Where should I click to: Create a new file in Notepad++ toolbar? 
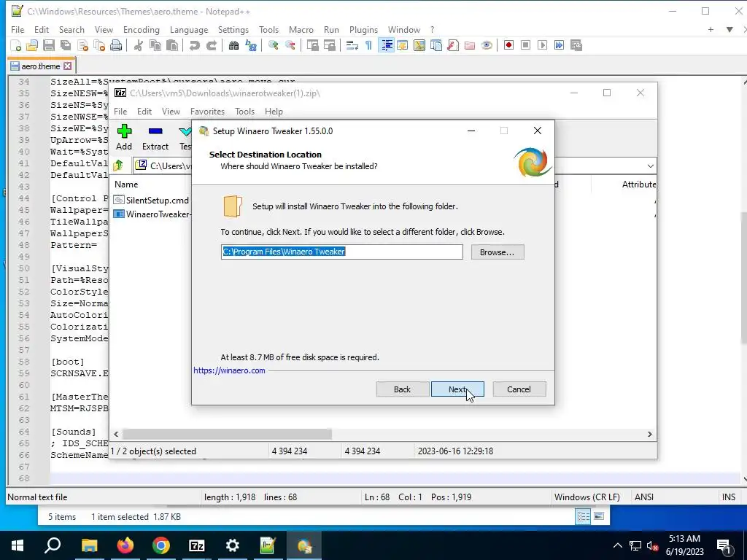tap(16, 45)
